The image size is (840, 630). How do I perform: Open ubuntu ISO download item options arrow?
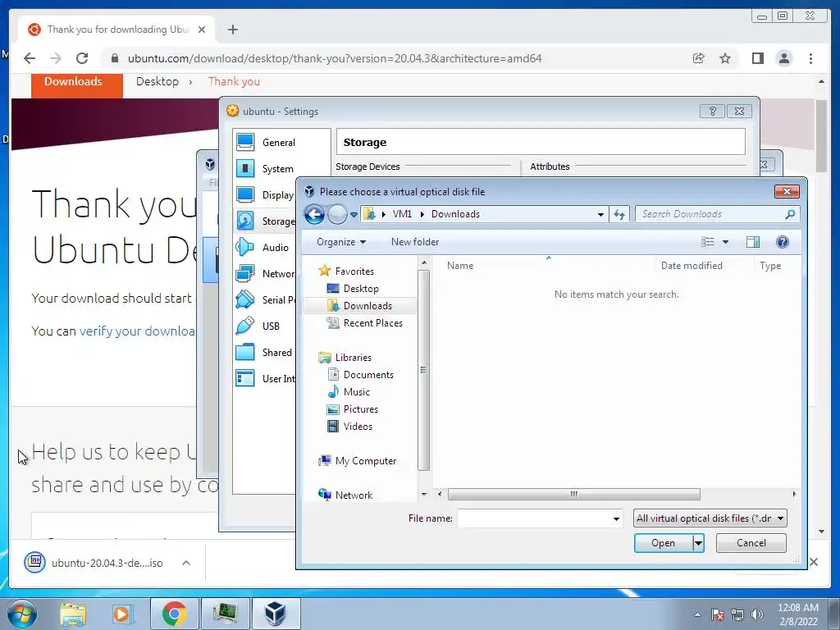[x=186, y=563]
